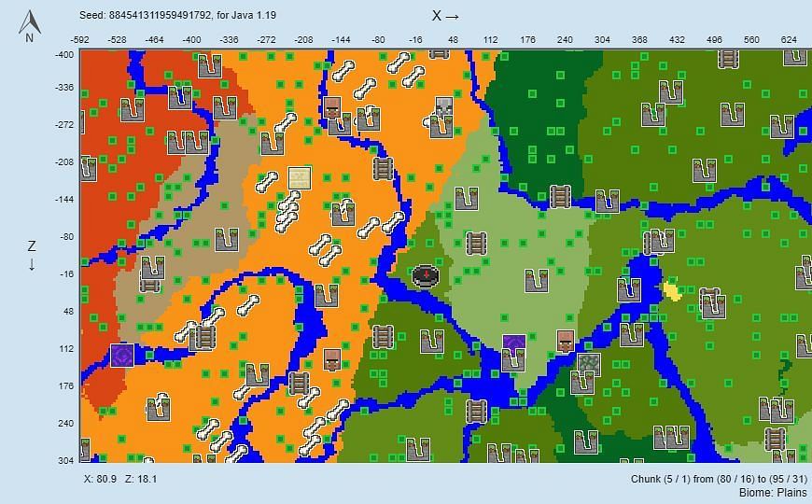This screenshot has width=812, height=504.
Task: Click the "304" label on the Z axis
Action: [65, 460]
